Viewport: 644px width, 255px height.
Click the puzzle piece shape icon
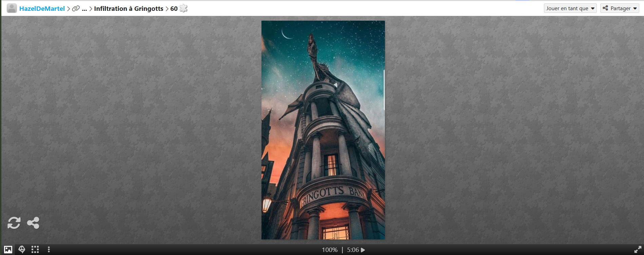tap(183, 8)
